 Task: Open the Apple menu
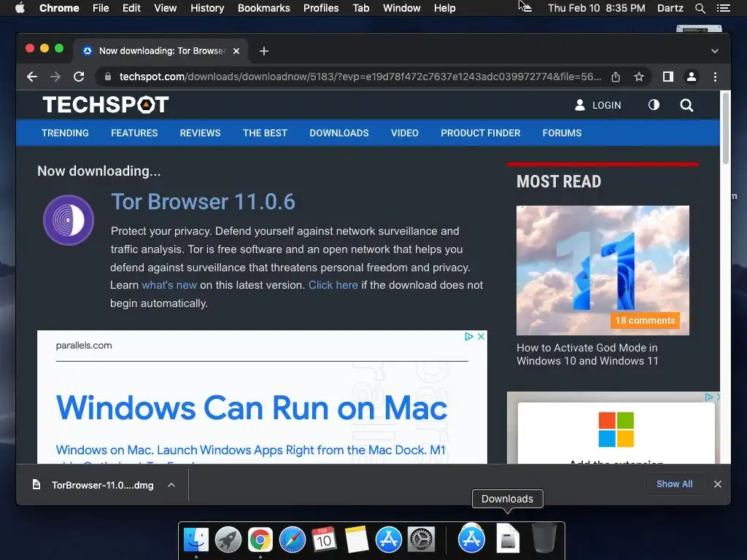coord(20,8)
